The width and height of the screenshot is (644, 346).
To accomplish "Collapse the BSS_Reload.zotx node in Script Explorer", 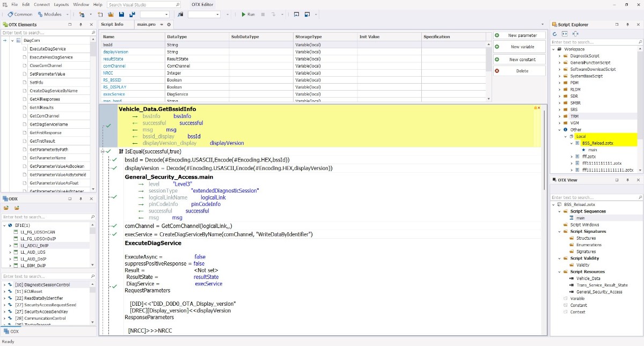I will (572, 143).
